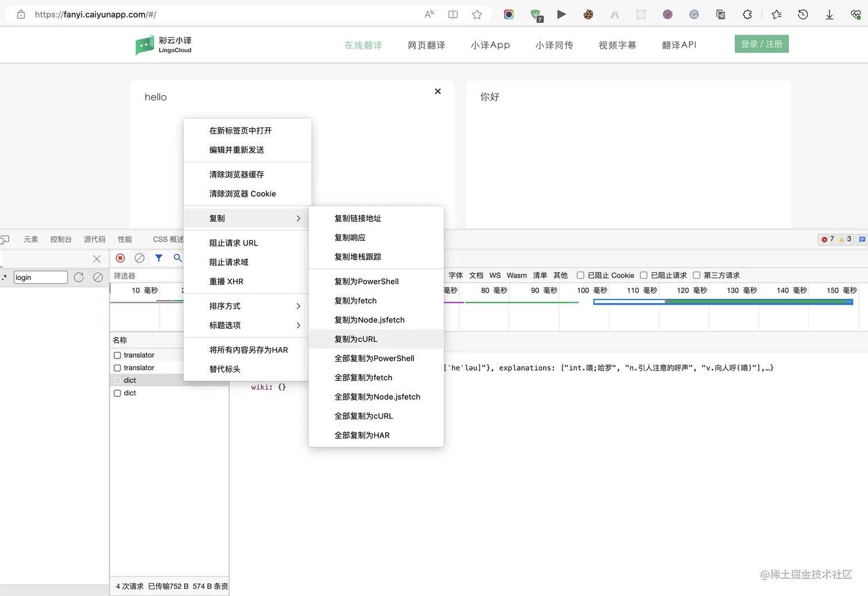Switch to the 控制台 panel tab
Viewport: 868px width, 596px height.
[61, 239]
